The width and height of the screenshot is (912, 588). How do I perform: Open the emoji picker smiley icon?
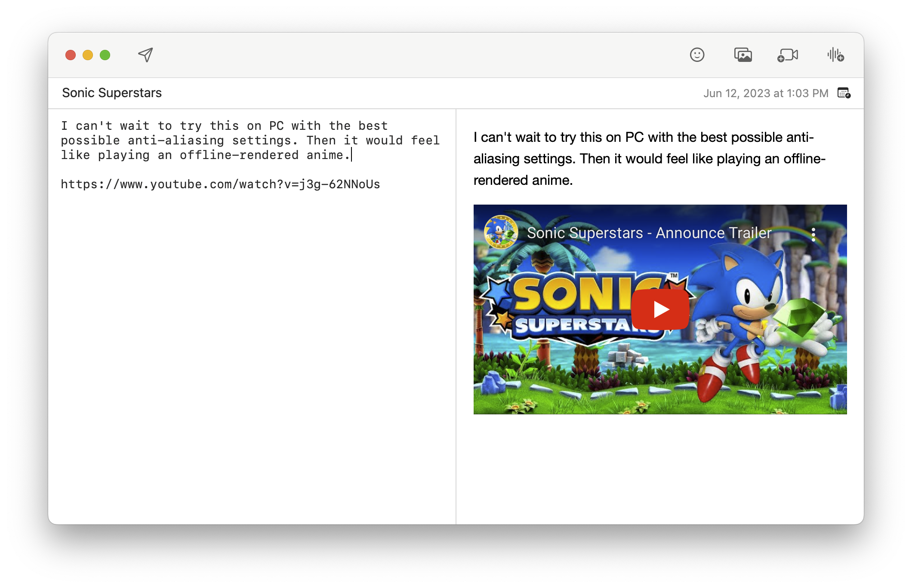pos(697,55)
